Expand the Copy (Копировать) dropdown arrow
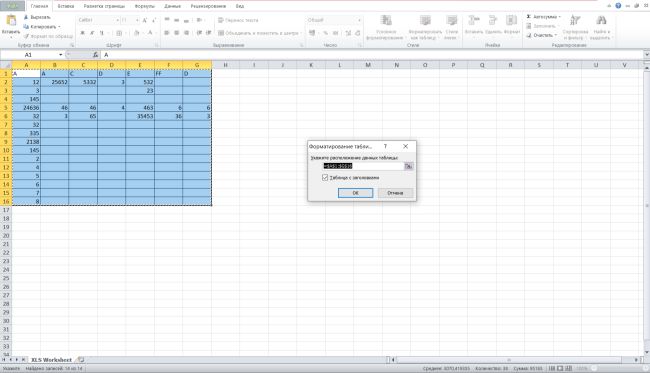650x373 pixels. tap(59, 27)
